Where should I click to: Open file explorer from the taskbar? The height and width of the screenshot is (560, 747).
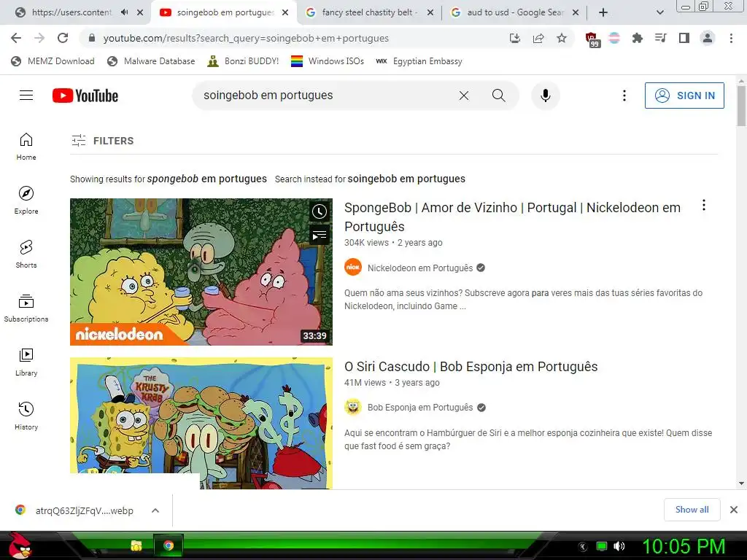(136, 545)
